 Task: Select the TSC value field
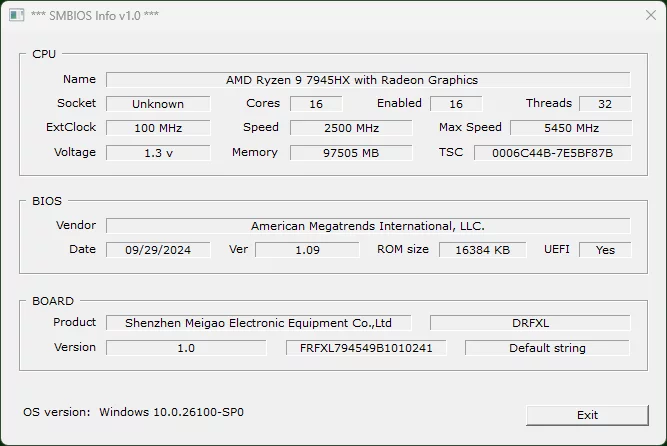(x=552, y=153)
